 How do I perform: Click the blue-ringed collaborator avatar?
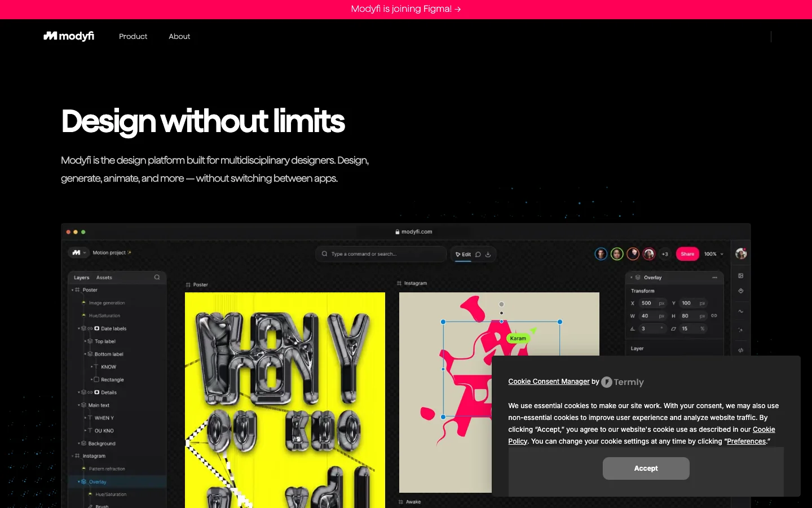click(x=601, y=254)
